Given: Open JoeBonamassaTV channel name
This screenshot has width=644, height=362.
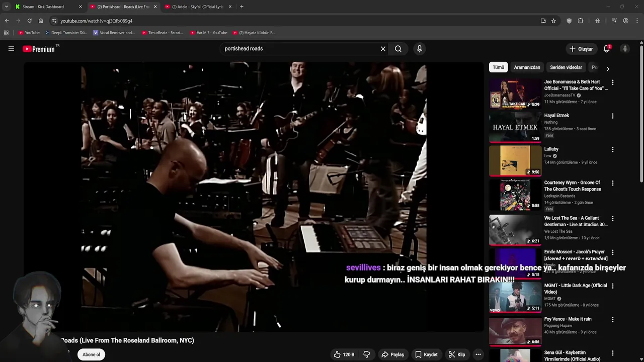Looking at the screenshot, I should tap(559, 95).
